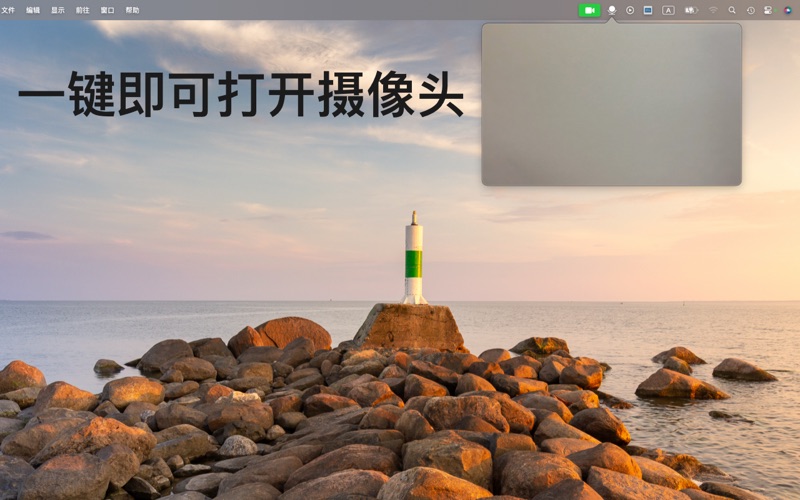Open Control Center toggles icon
800x500 pixels.
(768, 10)
